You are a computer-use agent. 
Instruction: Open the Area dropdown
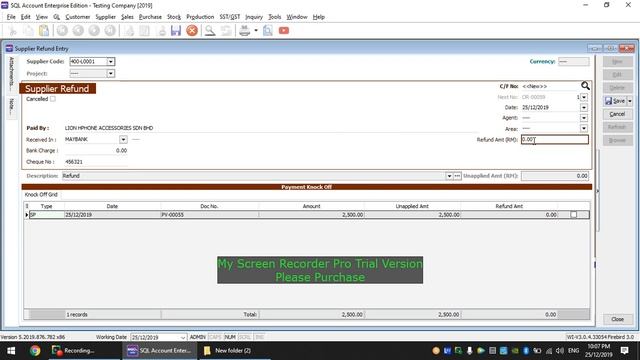click(x=584, y=129)
